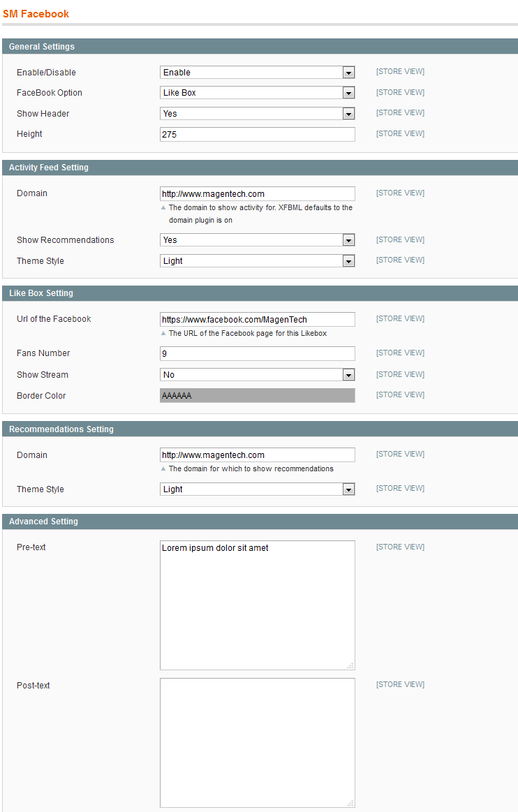Collapse the Activity Feed Setting header
This screenshot has width=518, height=812.
coord(260,168)
